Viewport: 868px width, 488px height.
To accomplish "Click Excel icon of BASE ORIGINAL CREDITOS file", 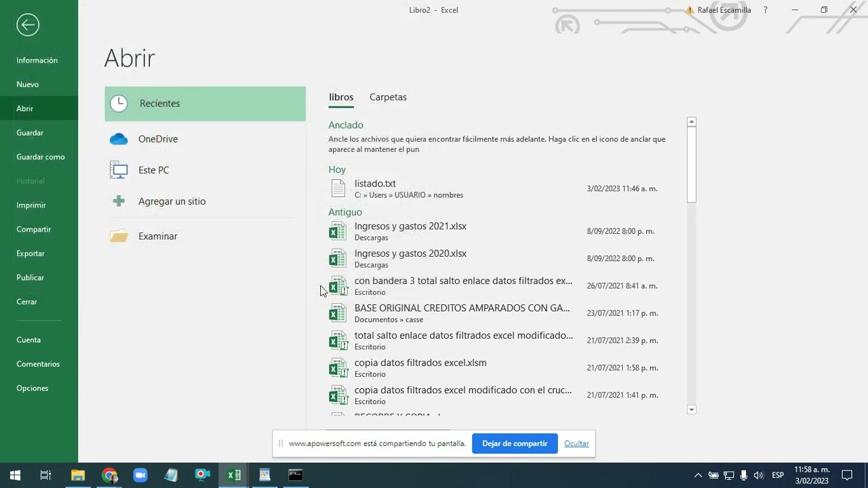I will pyautogui.click(x=338, y=313).
